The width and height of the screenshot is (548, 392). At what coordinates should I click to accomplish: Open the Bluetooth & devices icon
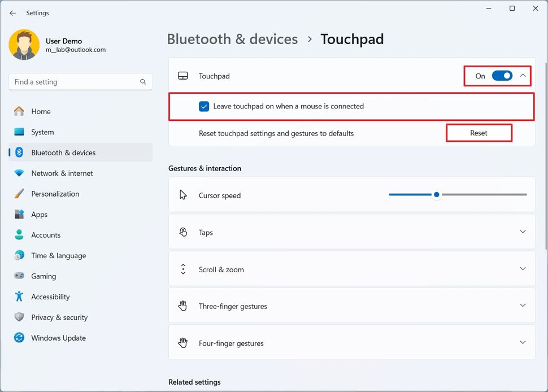[x=19, y=152]
